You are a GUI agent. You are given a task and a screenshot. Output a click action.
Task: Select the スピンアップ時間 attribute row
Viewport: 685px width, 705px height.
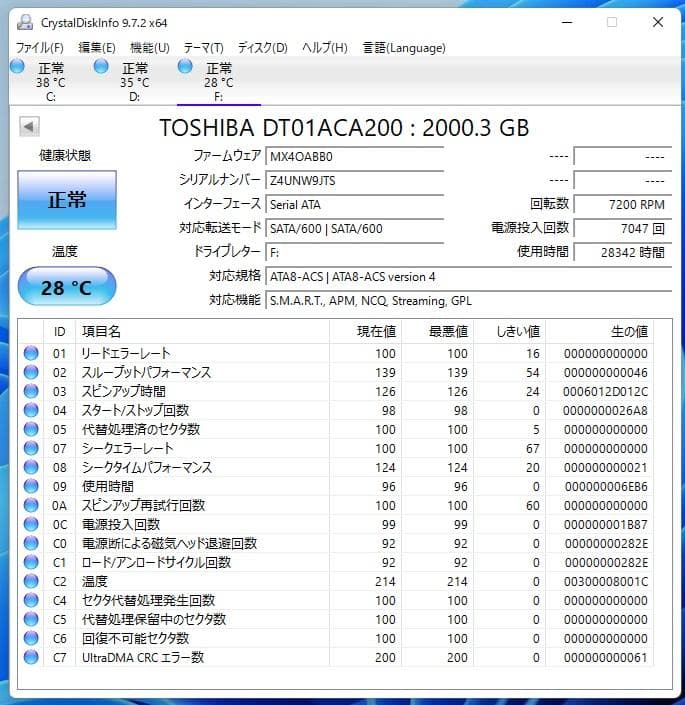tap(336, 391)
